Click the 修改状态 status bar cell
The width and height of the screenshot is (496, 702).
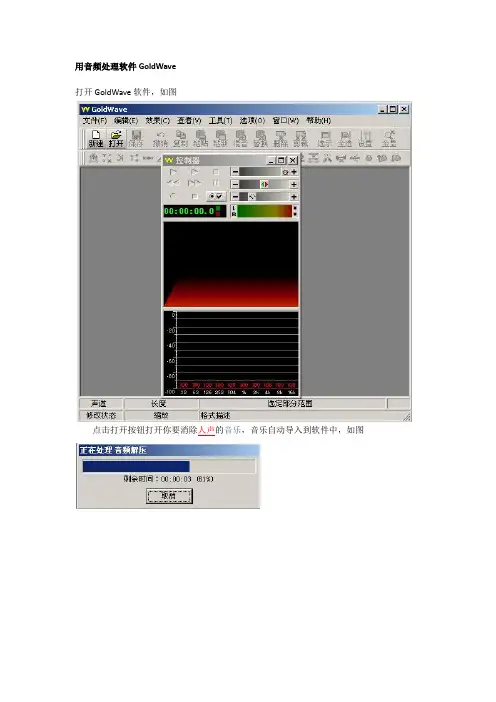(x=101, y=415)
